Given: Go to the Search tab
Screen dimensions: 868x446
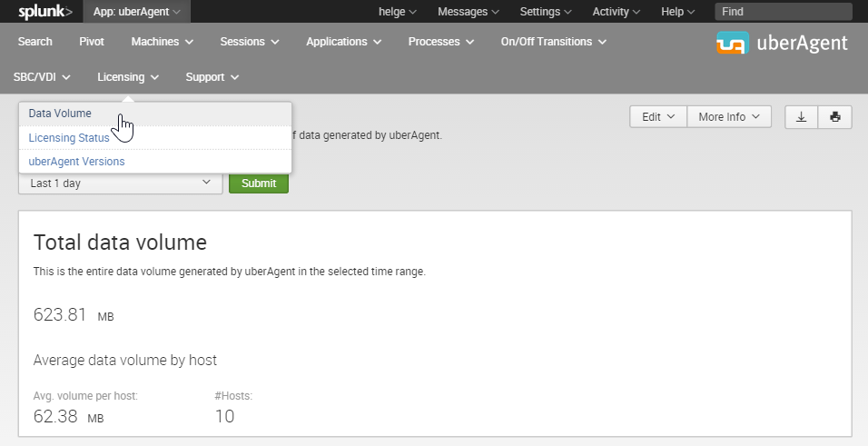Looking at the screenshot, I should pyautogui.click(x=35, y=42).
